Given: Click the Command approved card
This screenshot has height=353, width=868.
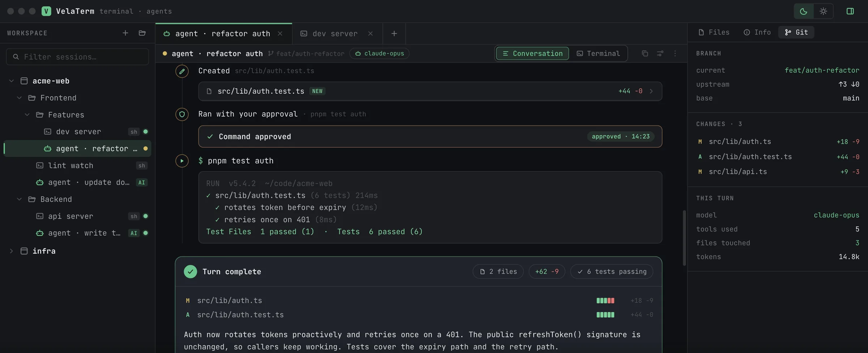Looking at the screenshot, I should [430, 136].
